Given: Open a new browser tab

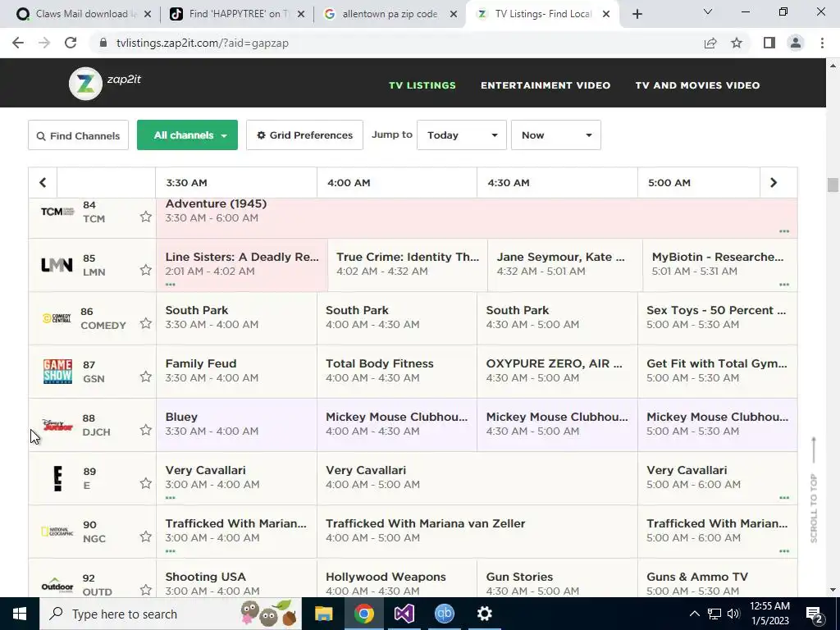Looking at the screenshot, I should [x=637, y=14].
